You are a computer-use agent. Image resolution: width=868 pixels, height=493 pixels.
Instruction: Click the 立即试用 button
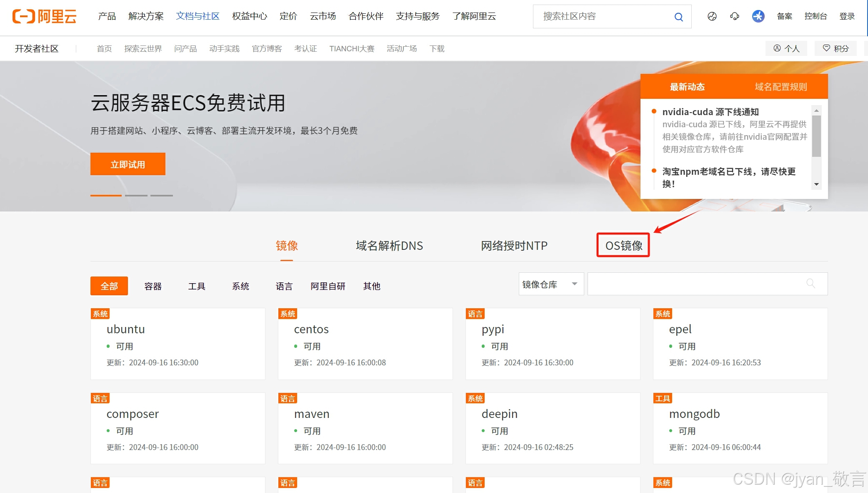pyautogui.click(x=128, y=164)
